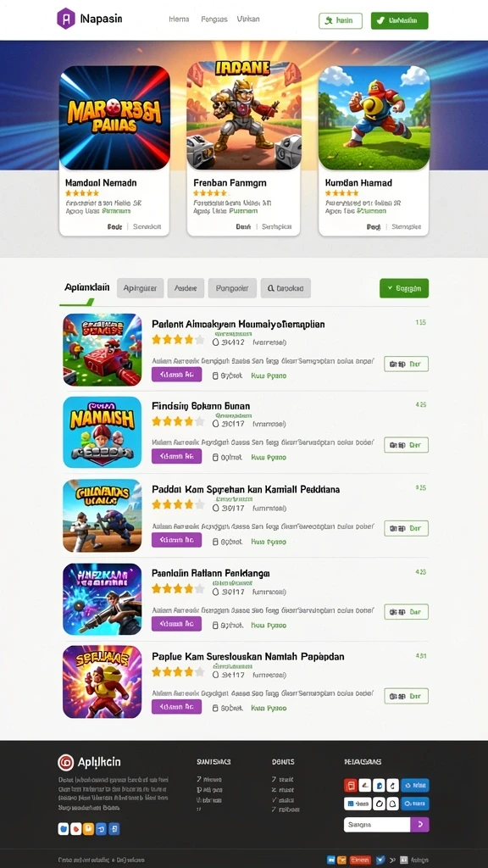Click the Findsing Bokann Bunan app title

click(201, 406)
